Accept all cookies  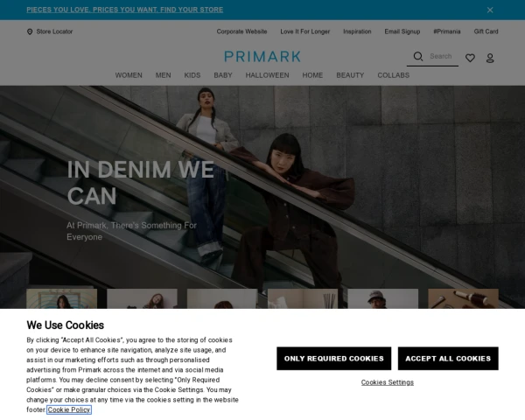click(x=448, y=359)
